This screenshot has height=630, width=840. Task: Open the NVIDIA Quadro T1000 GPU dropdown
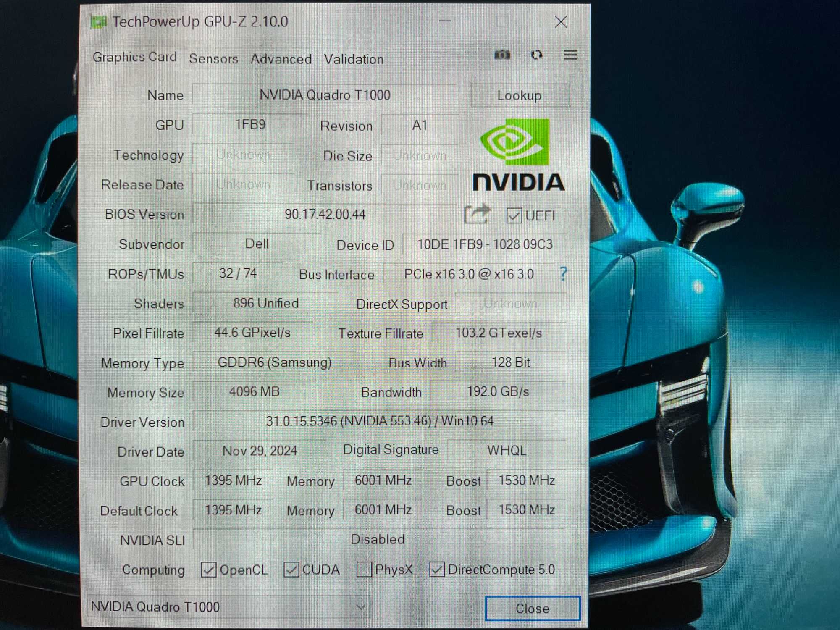[229, 606]
